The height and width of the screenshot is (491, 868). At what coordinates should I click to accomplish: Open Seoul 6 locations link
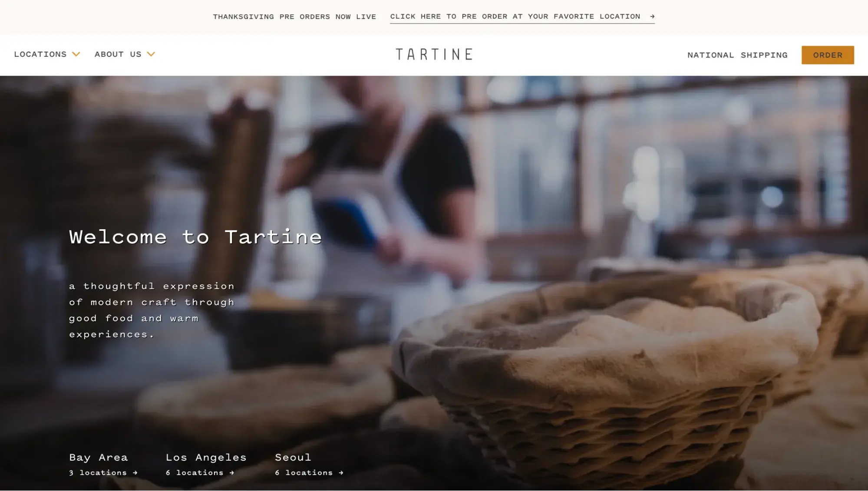pos(309,473)
